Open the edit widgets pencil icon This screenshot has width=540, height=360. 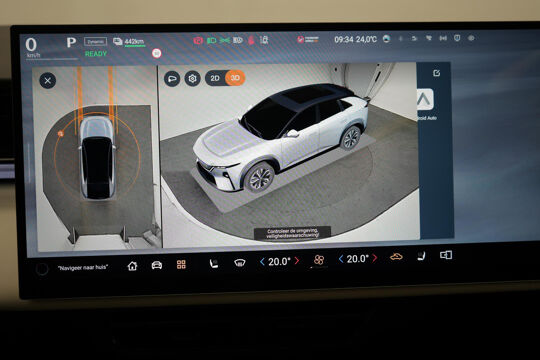(436, 73)
